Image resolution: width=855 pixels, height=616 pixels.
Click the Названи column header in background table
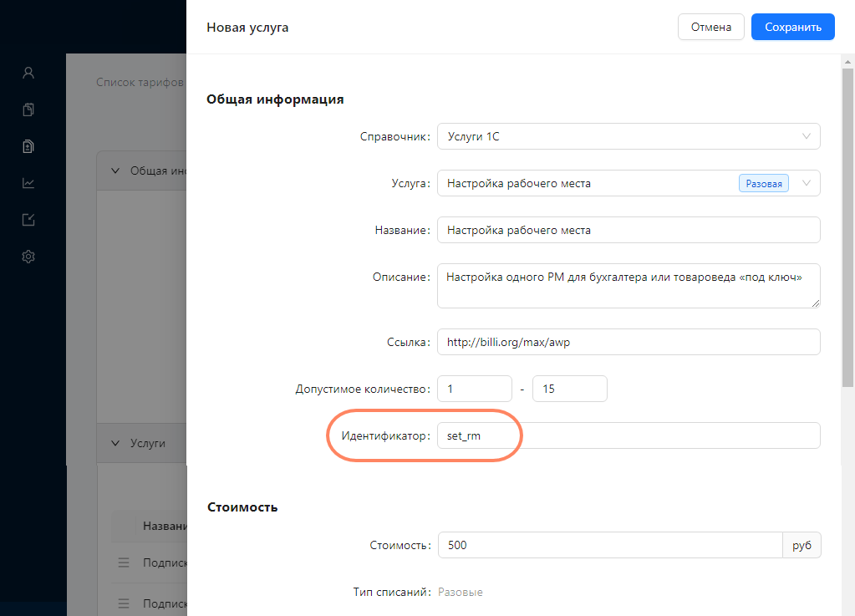click(164, 526)
